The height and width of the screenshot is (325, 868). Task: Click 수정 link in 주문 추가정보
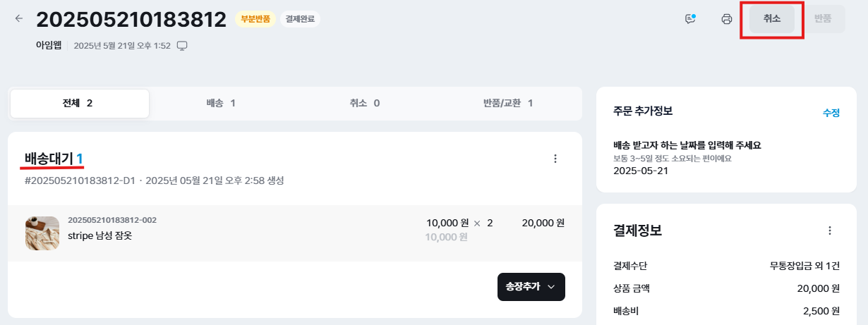(831, 113)
